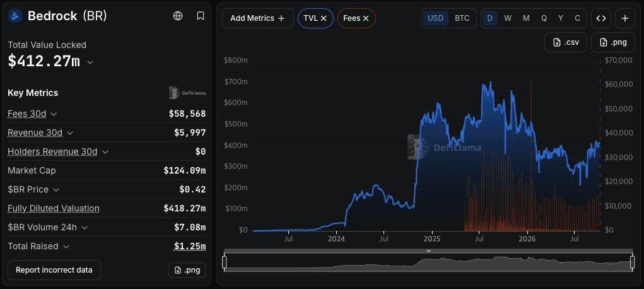
Task: Click the $7.08m volume value
Action: [x=190, y=227]
